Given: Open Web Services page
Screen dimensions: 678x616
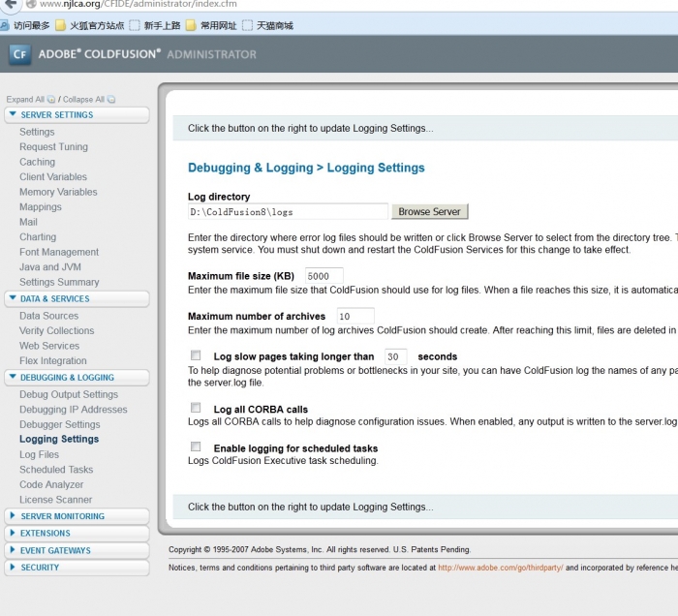Looking at the screenshot, I should (49, 346).
